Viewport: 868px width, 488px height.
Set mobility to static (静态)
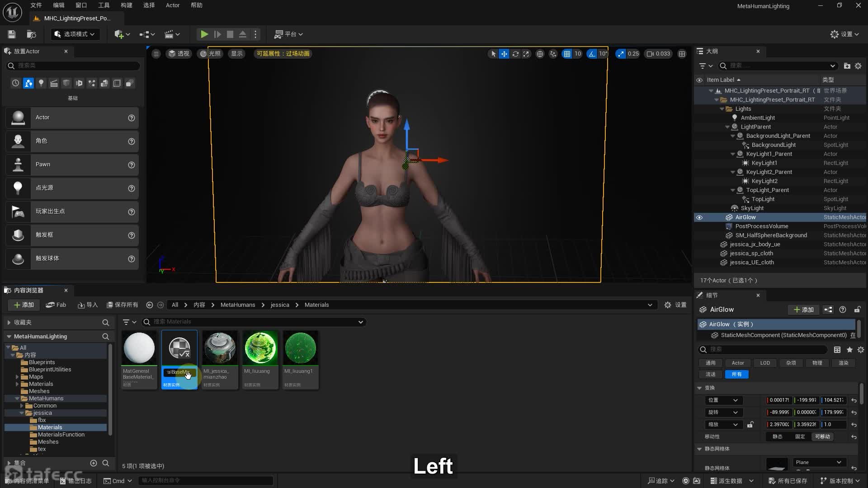coord(777,436)
